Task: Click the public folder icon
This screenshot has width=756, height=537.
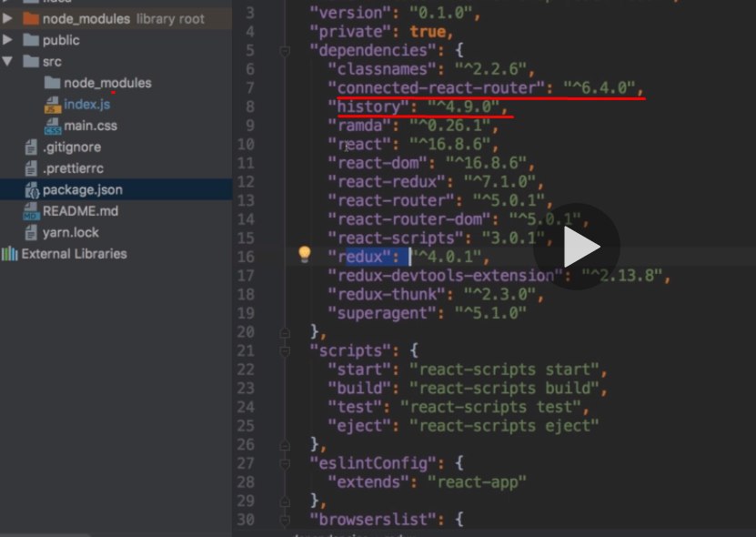Action: [x=30, y=39]
